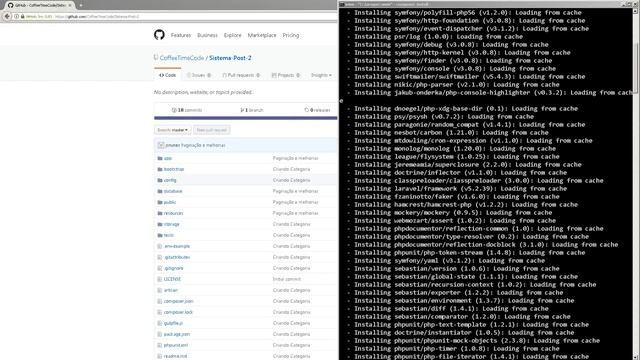
Task: Open the public folder
Action: coord(170,202)
